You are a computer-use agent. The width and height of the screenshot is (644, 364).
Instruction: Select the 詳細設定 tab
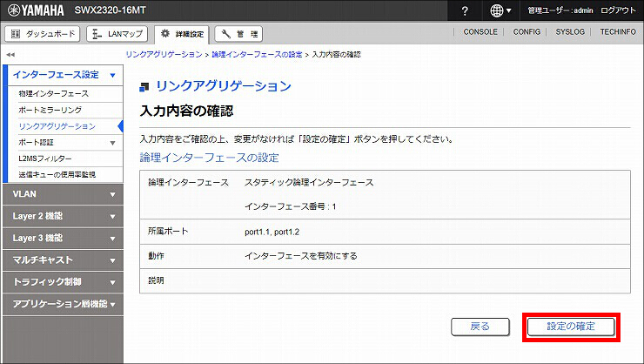[182, 34]
